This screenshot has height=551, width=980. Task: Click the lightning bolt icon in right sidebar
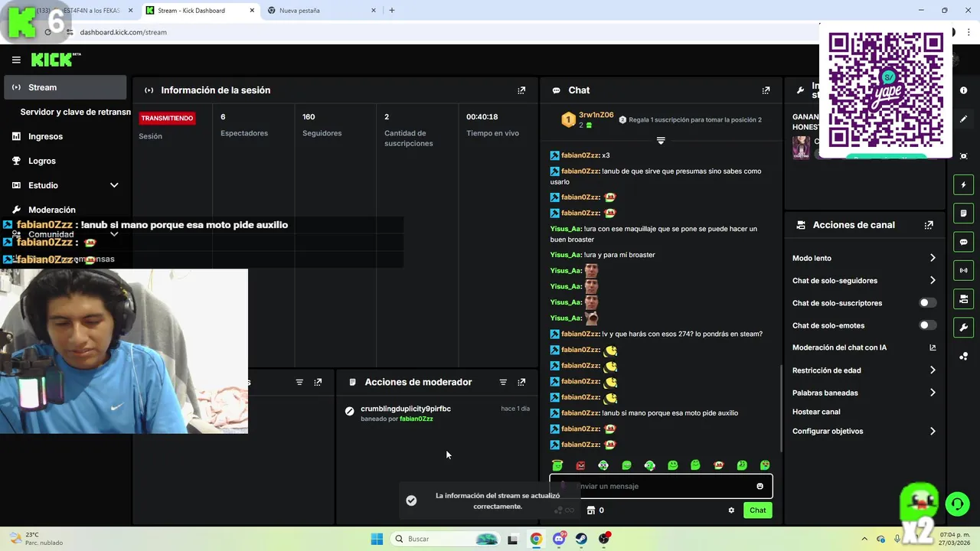point(963,184)
